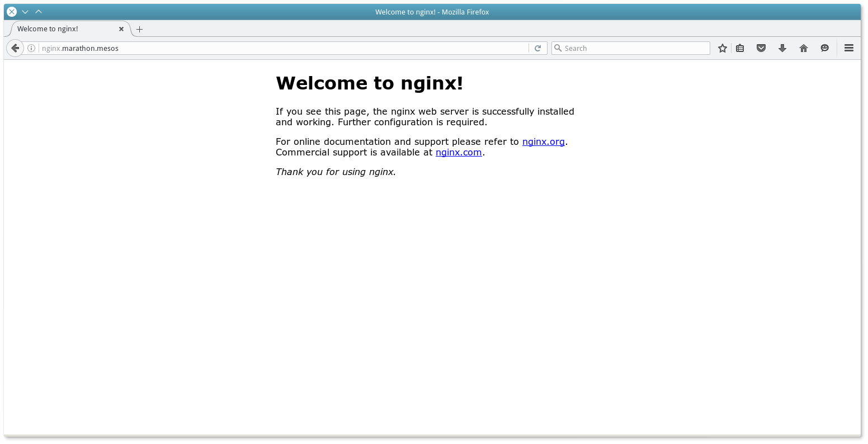Reload the current page
The width and height of the screenshot is (868, 444).
(x=537, y=48)
